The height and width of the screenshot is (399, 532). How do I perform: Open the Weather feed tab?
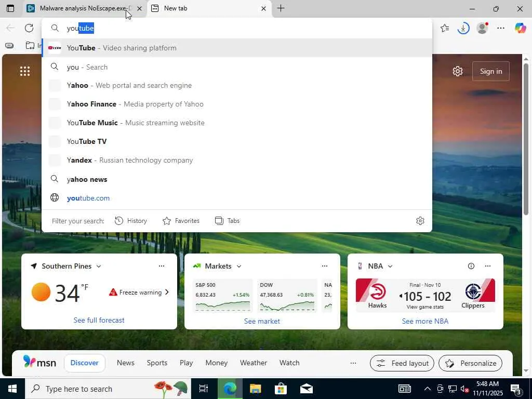point(254,363)
